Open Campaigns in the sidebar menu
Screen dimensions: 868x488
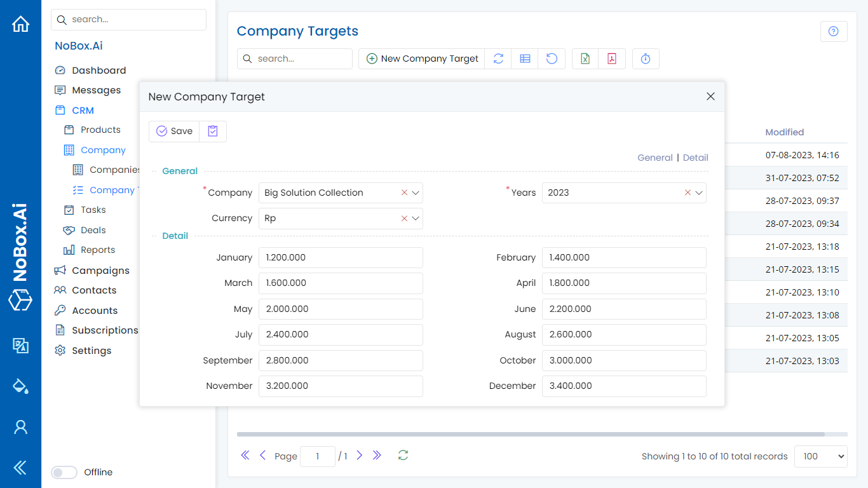tap(100, 270)
